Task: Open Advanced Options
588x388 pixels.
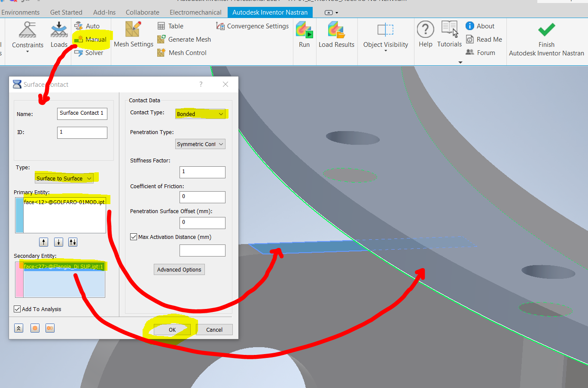Action: (179, 269)
